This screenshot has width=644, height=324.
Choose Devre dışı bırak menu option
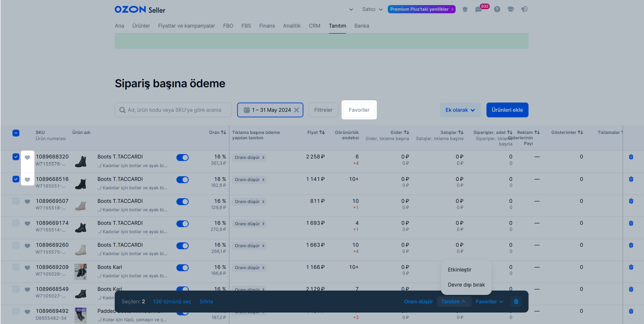[x=466, y=285]
